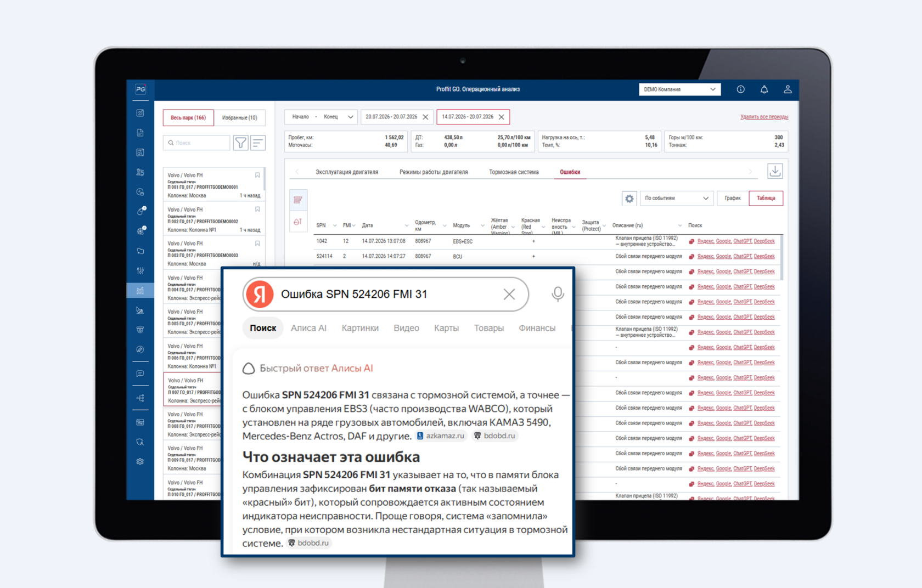Switch to График view
This screenshot has width=922, height=588.
pyautogui.click(x=733, y=199)
